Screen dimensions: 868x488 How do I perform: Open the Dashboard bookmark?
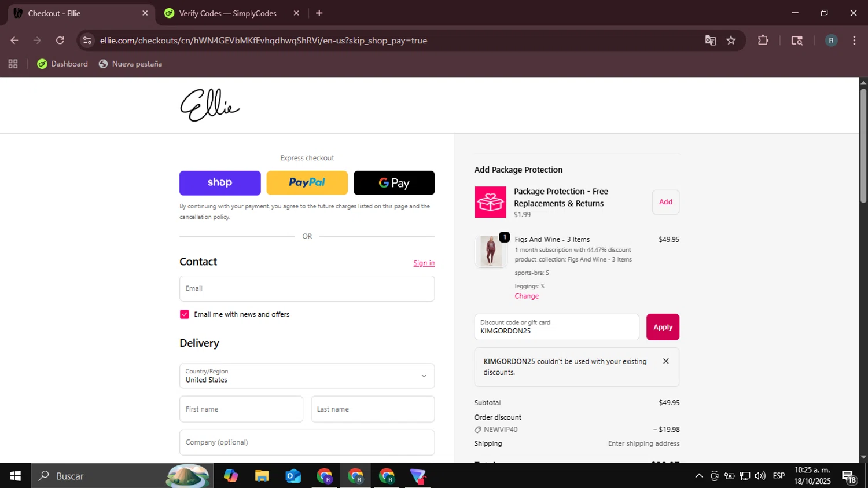[x=62, y=64]
